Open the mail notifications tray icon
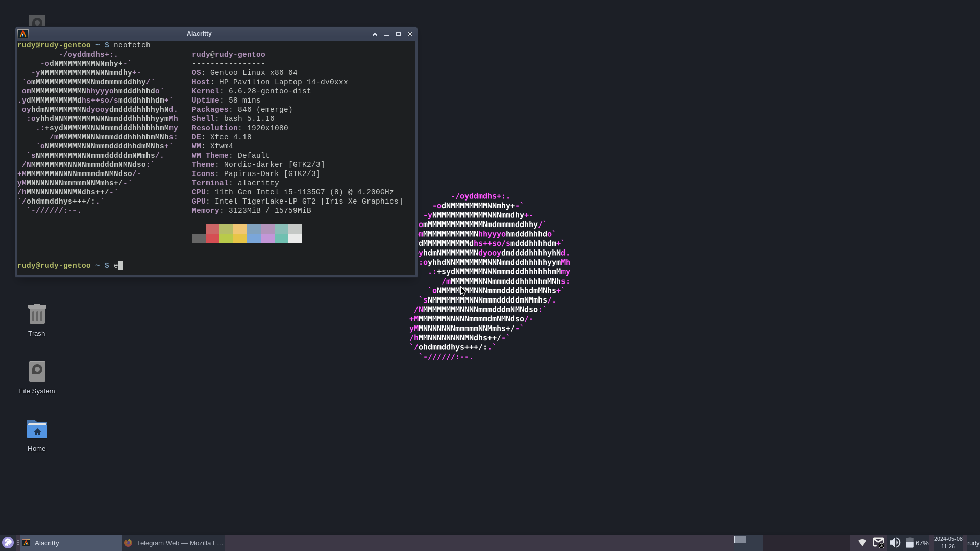 (x=878, y=543)
